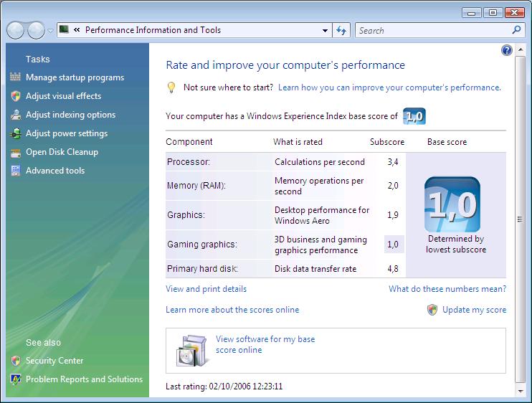Image resolution: width=532 pixels, height=403 pixels.
Task: Click the large 1,0 base score badge
Action: pos(452,204)
